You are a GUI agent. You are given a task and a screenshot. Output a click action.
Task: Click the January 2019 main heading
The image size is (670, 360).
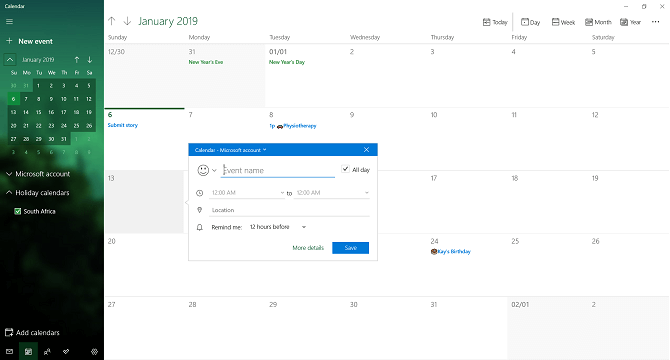click(x=168, y=21)
